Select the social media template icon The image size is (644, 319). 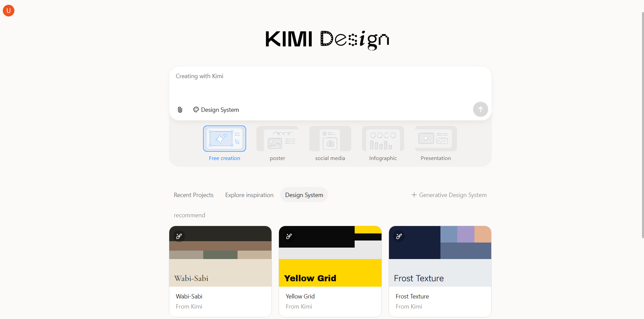click(x=330, y=138)
